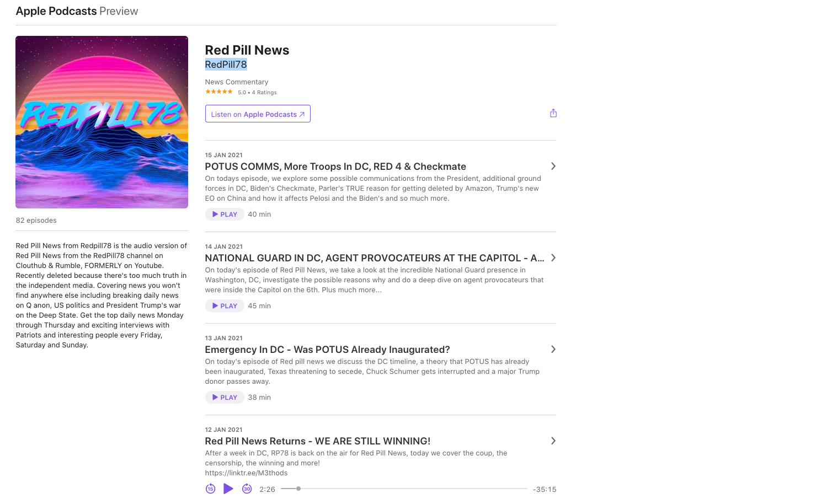Open POTUS COMMS, More Troops episode title
832x504 pixels.
335,167
